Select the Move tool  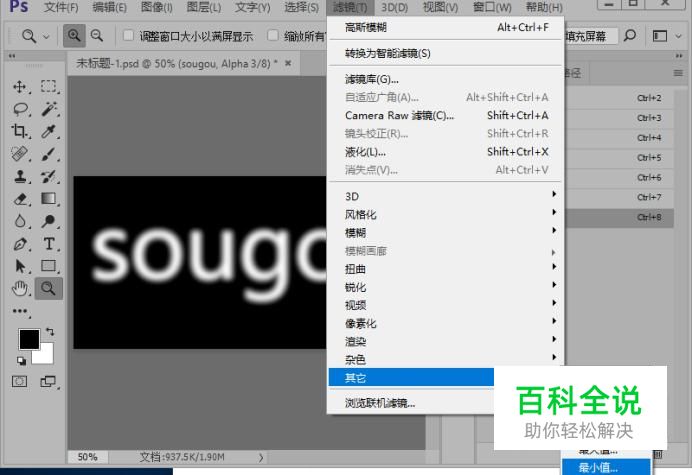click(x=19, y=86)
